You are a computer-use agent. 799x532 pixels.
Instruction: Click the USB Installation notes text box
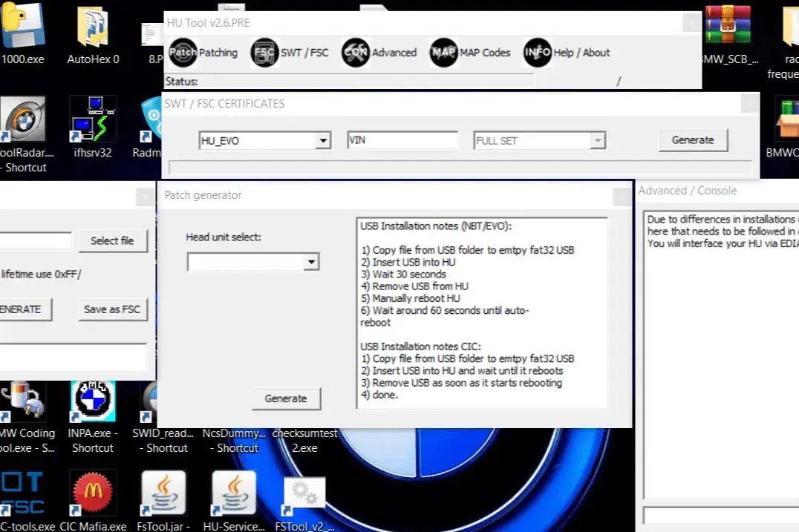(x=481, y=313)
